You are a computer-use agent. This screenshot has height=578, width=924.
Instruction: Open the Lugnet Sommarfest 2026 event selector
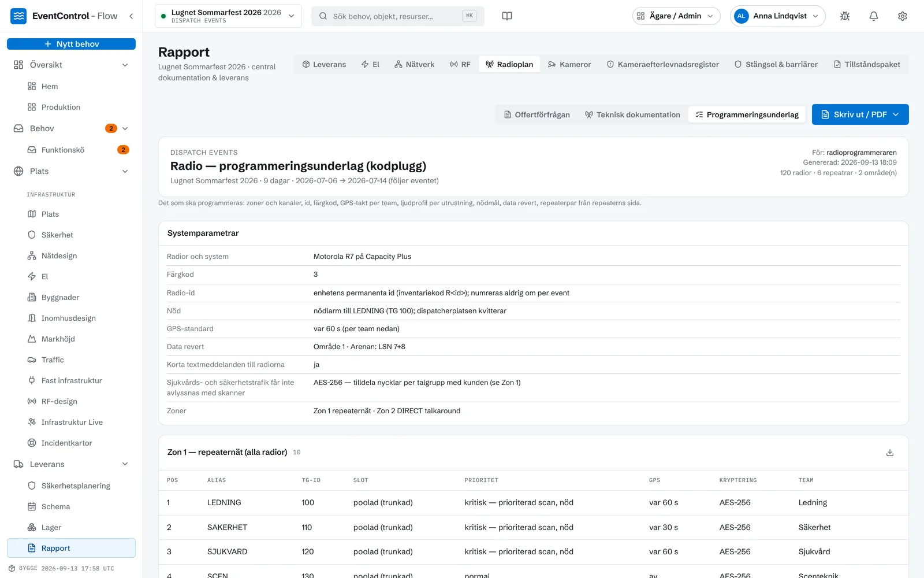tap(228, 16)
